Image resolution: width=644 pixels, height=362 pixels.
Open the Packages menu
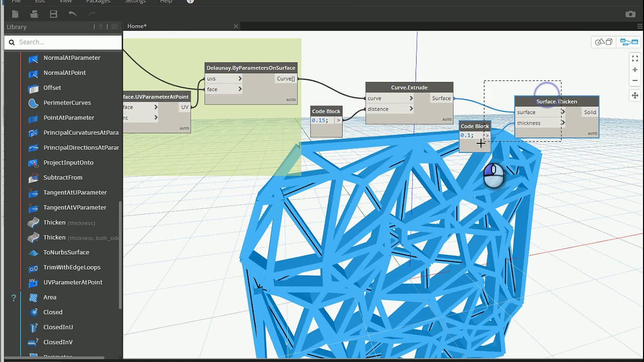point(98,2)
